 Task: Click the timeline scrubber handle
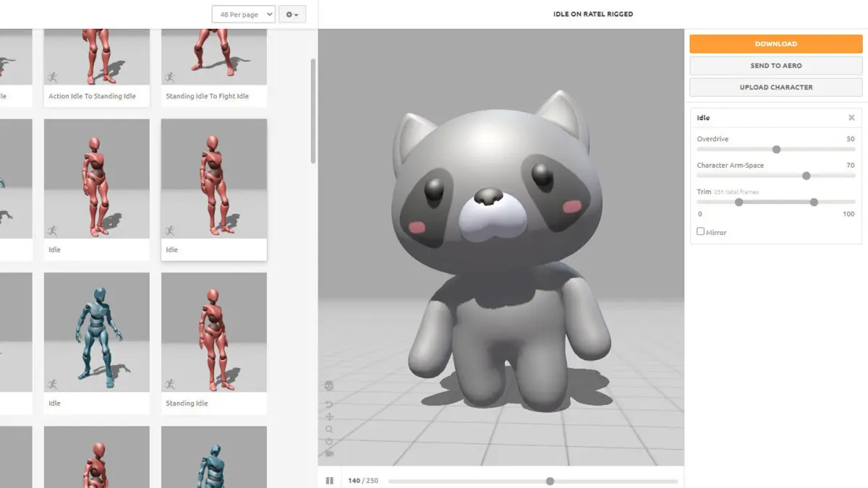click(550, 481)
